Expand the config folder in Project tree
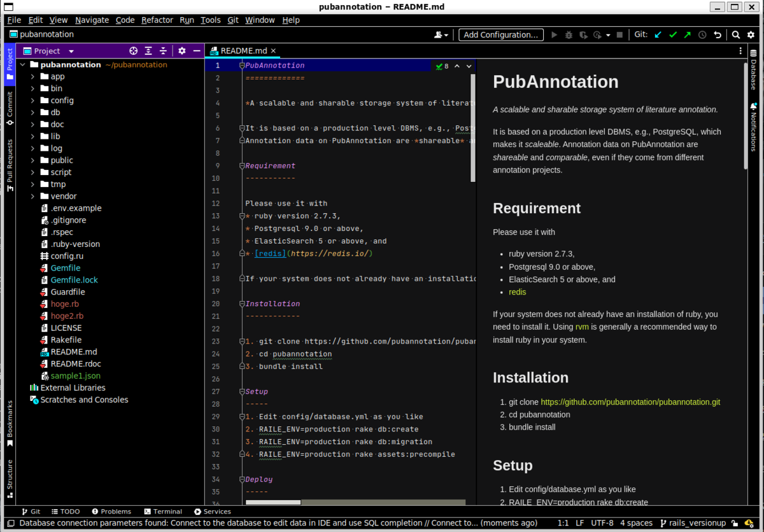Screen dimensions: 764x532 tap(32, 100)
